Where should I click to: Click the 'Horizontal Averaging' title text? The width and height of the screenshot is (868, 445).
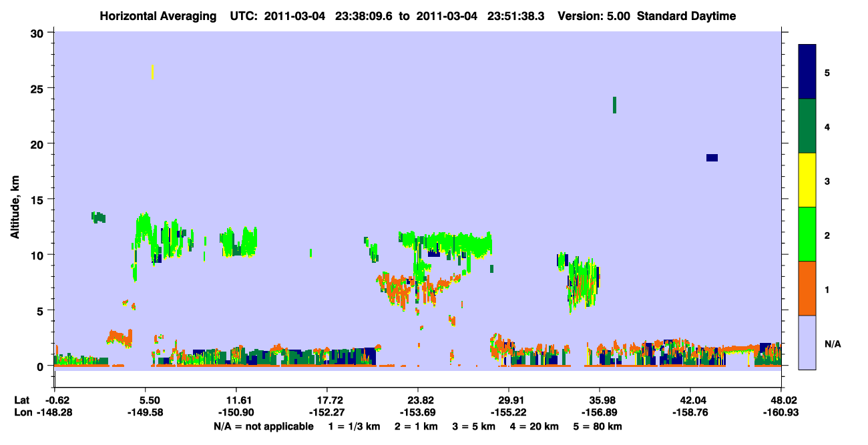pos(160,16)
